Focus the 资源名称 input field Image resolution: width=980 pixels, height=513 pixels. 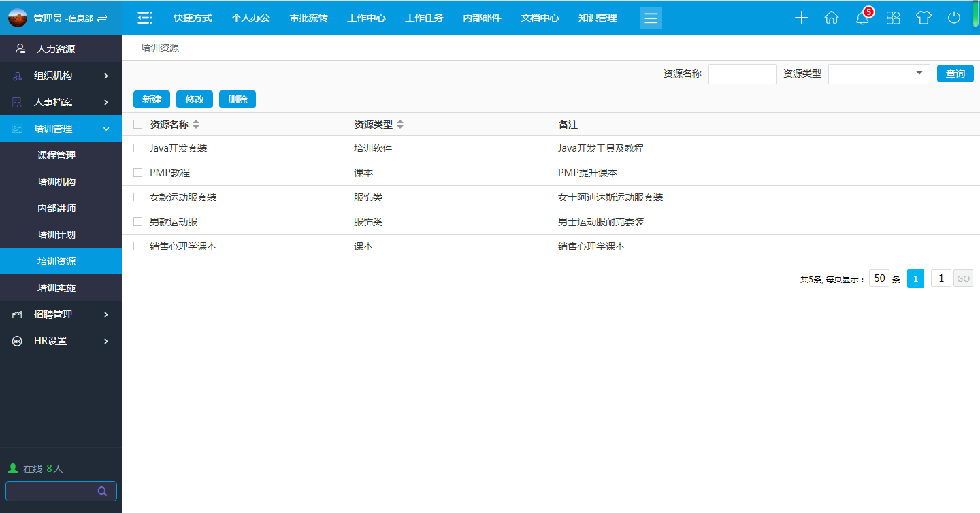742,73
